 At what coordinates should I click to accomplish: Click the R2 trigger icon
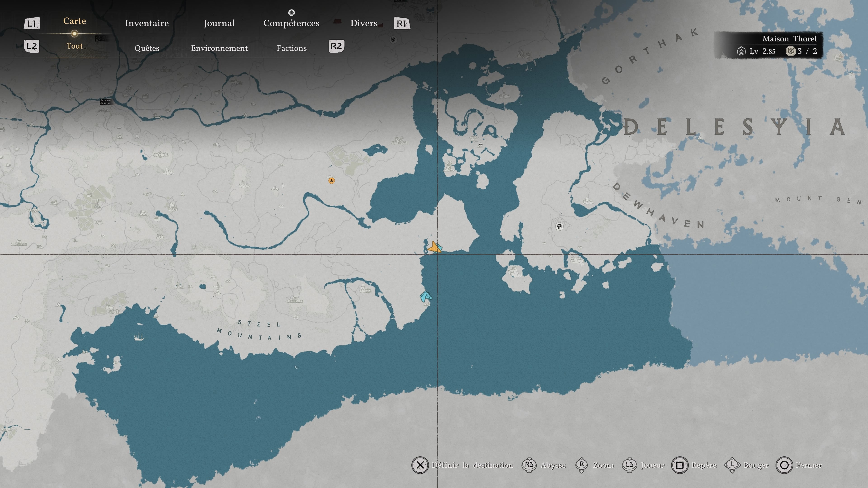[x=336, y=46]
